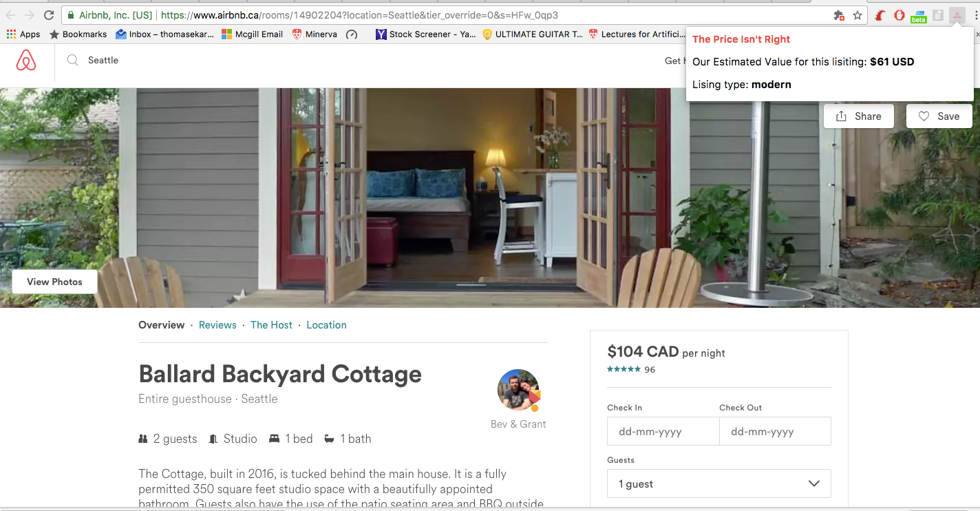Open the Apps bookmarks shortcut
The width and height of the screenshot is (980, 511).
point(23,34)
